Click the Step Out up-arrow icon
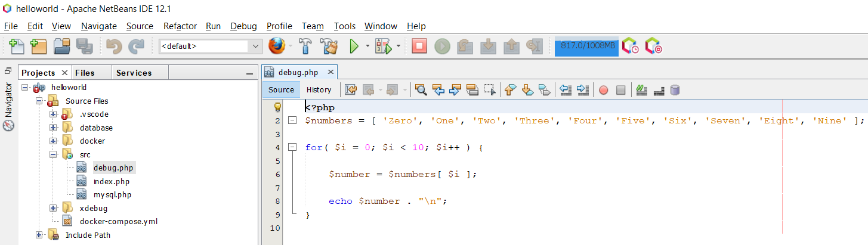The image size is (868, 245). pyautogui.click(x=511, y=46)
